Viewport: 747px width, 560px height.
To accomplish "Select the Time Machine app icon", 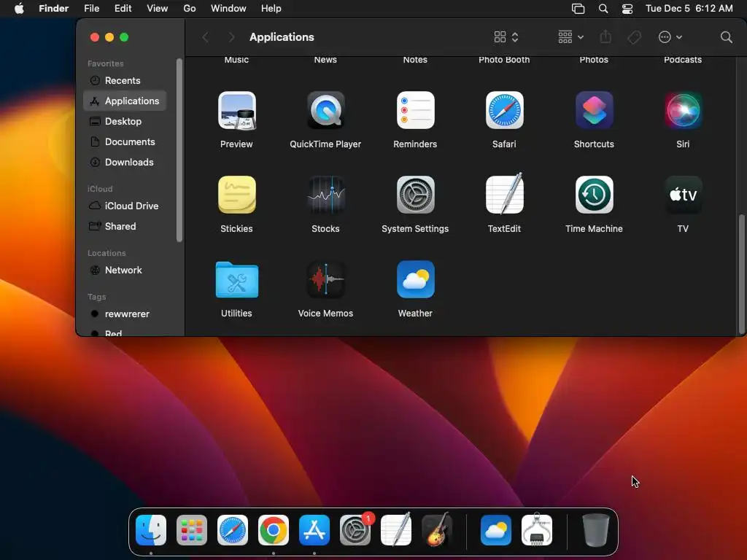I will (x=594, y=195).
